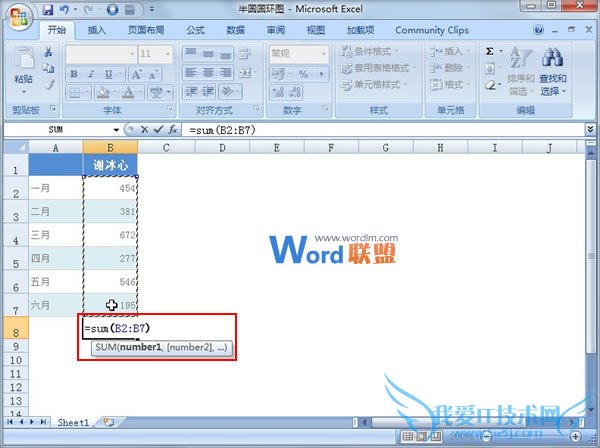The image size is (600, 448).
Task: Zoom out with minus button
Action: [x=486, y=436]
